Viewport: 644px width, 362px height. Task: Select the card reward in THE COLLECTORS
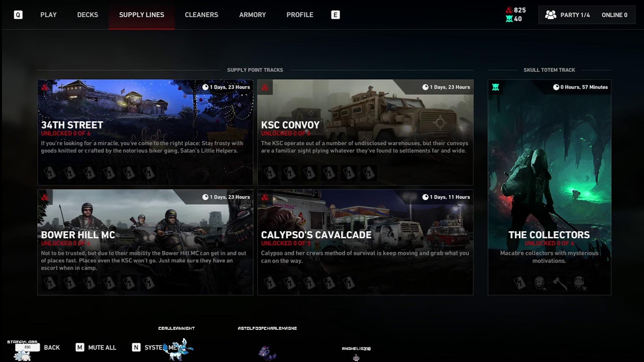pyautogui.click(x=520, y=283)
